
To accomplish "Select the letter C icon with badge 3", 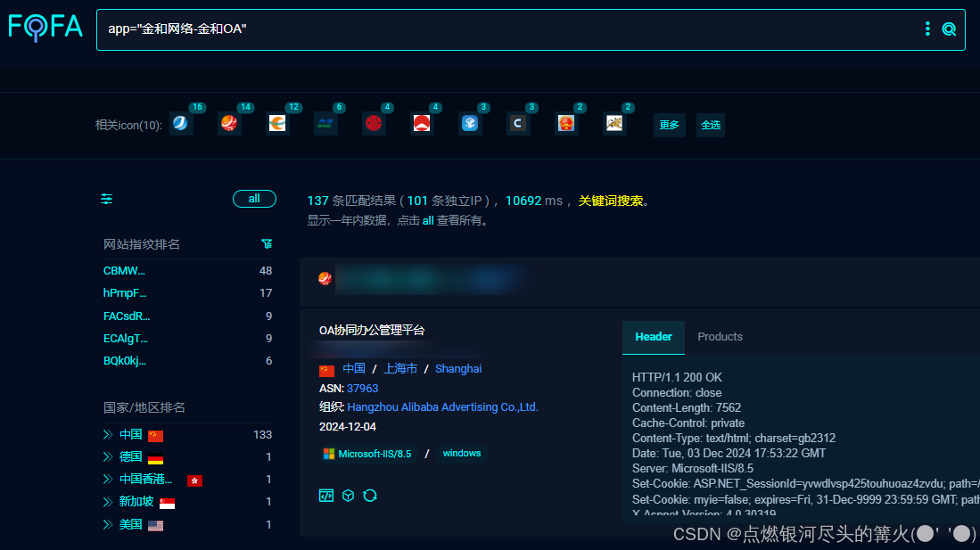I will (517, 123).
